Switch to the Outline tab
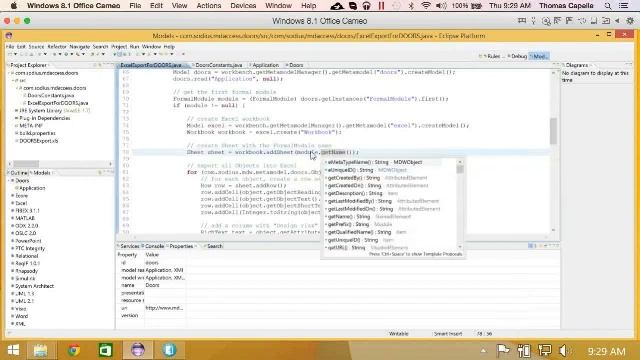Screen dimensions: 640x360 coord(18,173)
